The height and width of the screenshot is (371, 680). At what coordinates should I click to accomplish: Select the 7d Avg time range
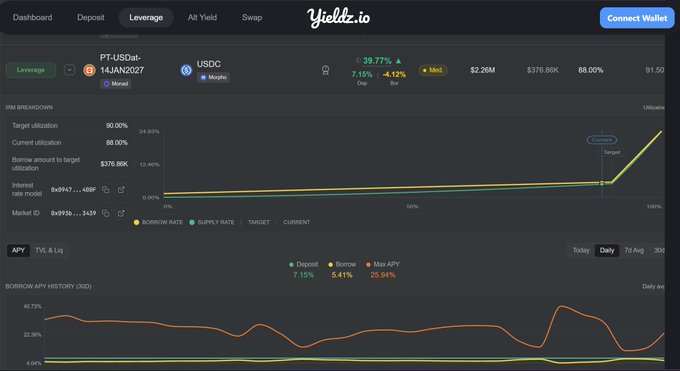[x=634, y=250]
